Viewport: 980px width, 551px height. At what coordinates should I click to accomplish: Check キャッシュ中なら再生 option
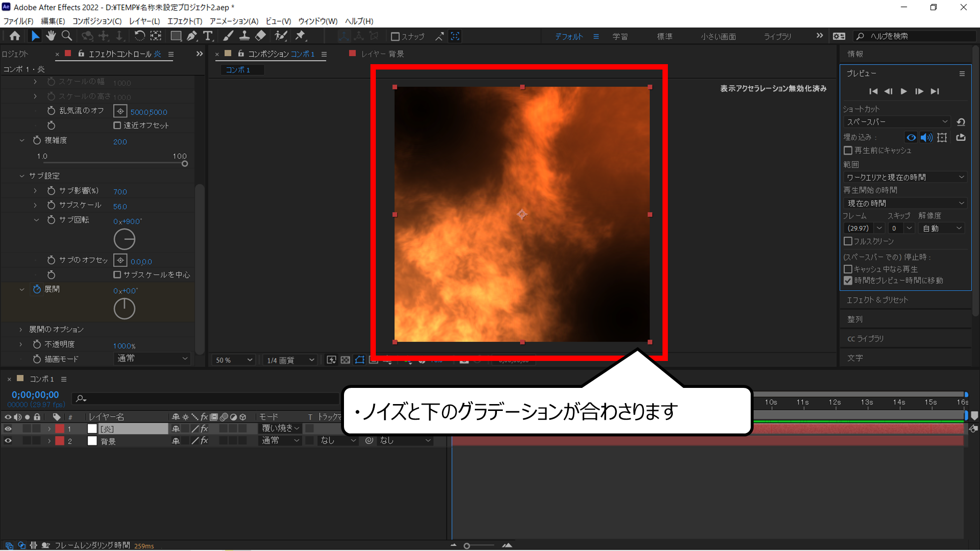pyautogui.click(x=848, y=269)
